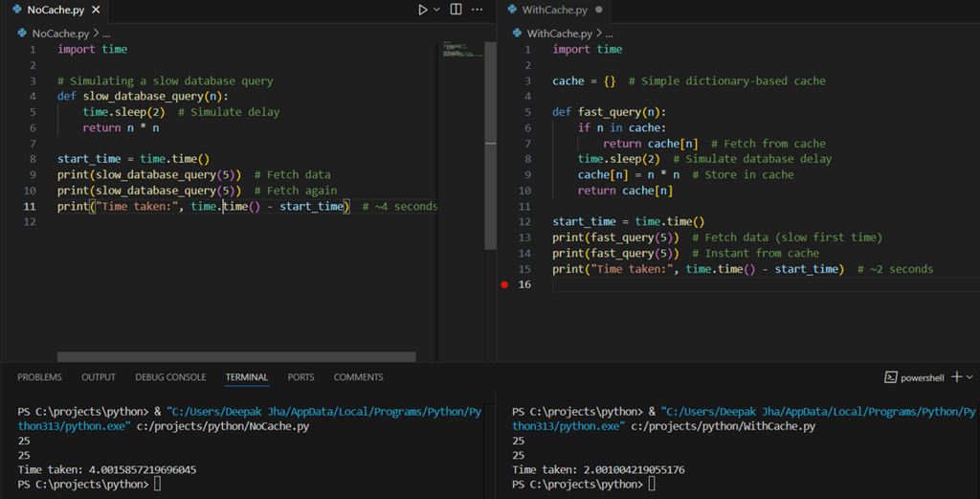980x499 pixels.
Task: Click NoCache.py in the left breadcrumb
Action: 58,33
